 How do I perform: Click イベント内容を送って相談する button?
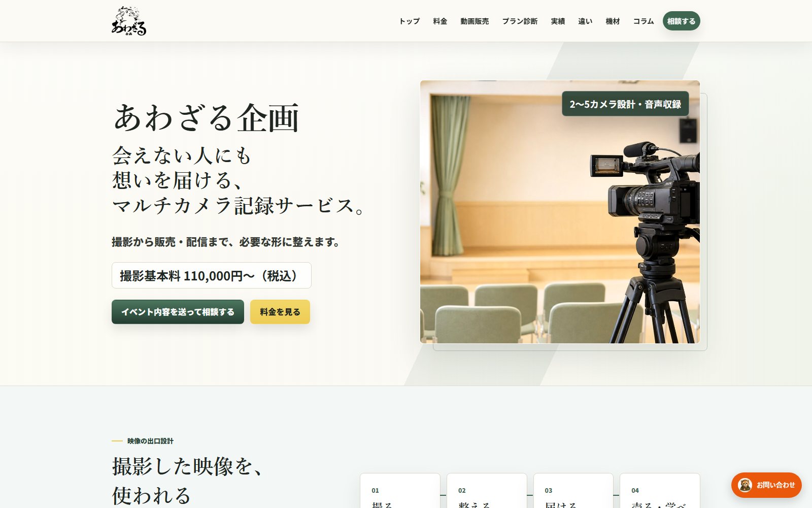coord(178,312)
